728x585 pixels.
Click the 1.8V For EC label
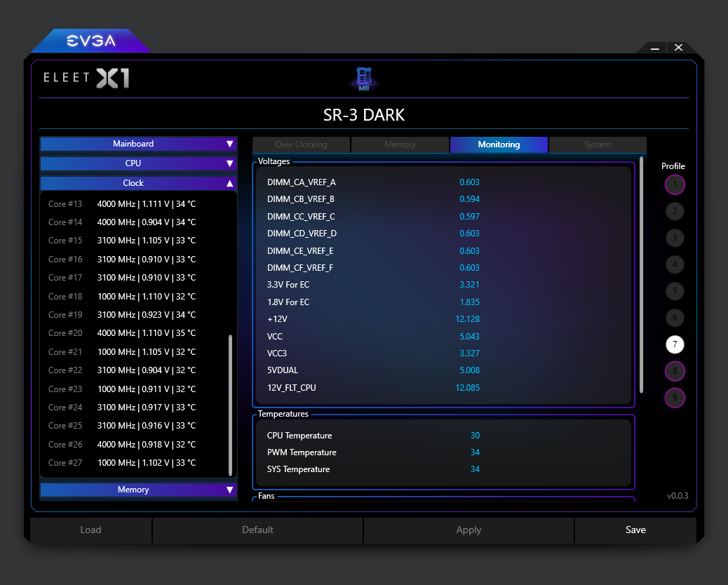pyautogui.click(x=288, y=302)
